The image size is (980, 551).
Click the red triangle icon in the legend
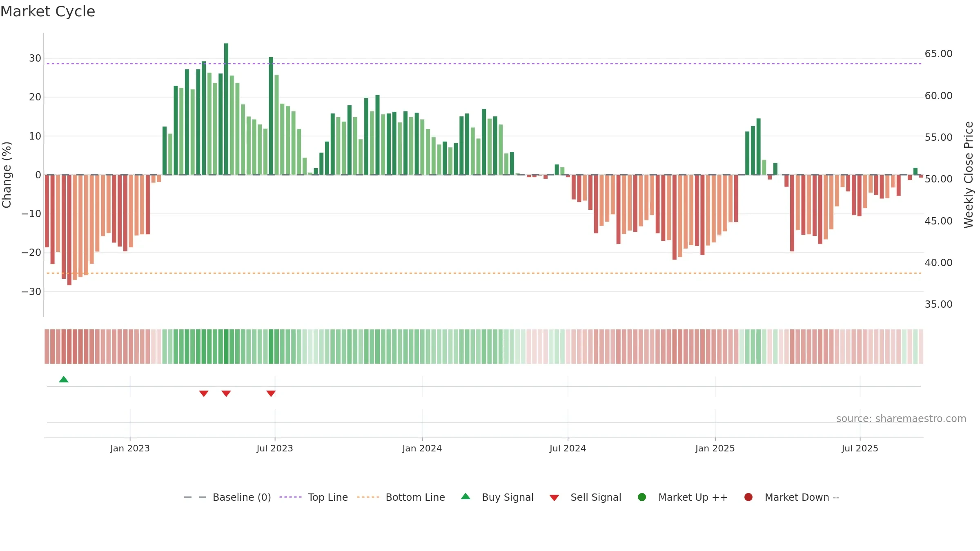pyautogui.click(x=554, y=498)
